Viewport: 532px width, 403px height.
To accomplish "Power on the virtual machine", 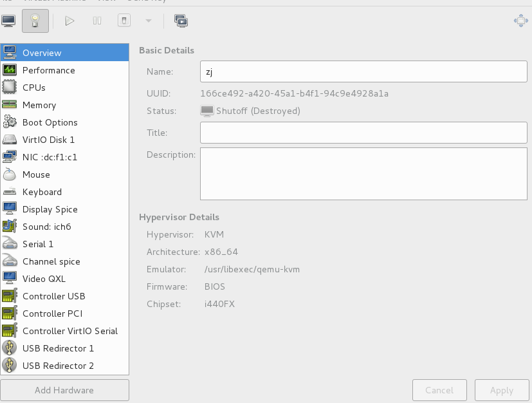I will 69,21.
